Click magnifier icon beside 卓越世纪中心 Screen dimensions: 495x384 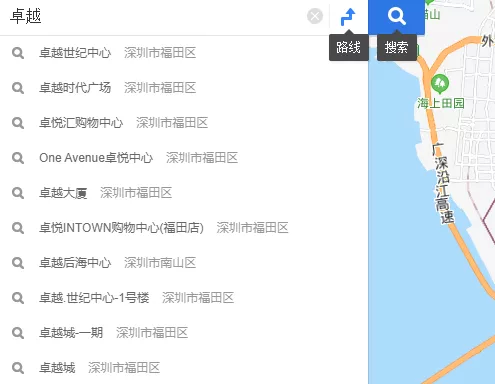pos(18,53)
